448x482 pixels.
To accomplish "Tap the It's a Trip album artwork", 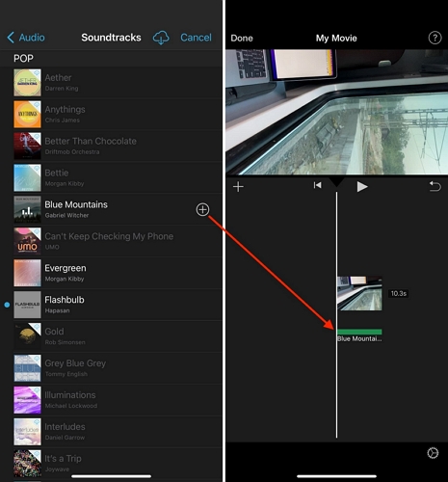I will pyautogui.click(x=27, y=464).
